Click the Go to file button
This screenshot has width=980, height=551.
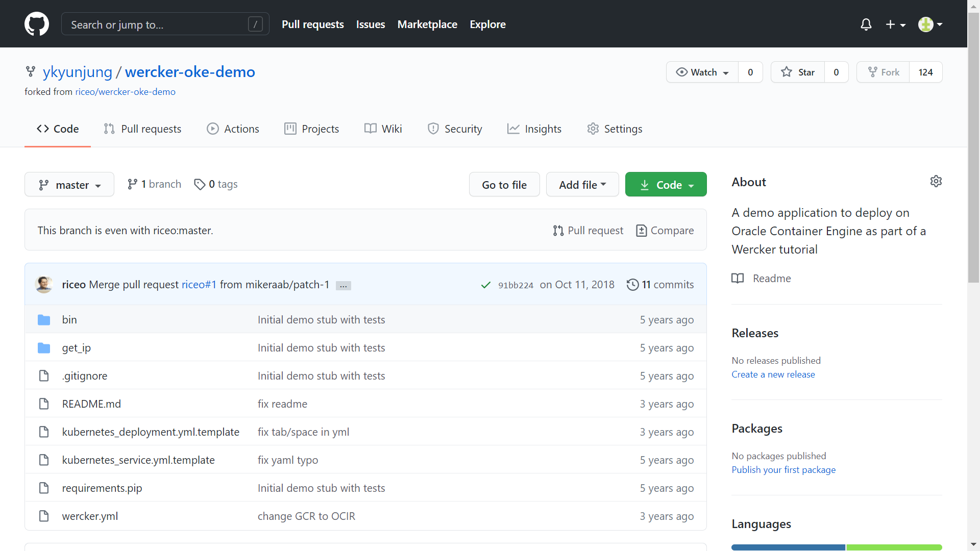pos(504,185)
